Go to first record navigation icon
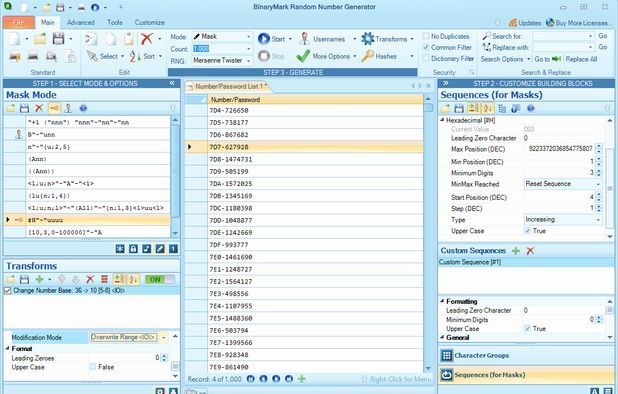618x394 pixels. tap(250, 379)
